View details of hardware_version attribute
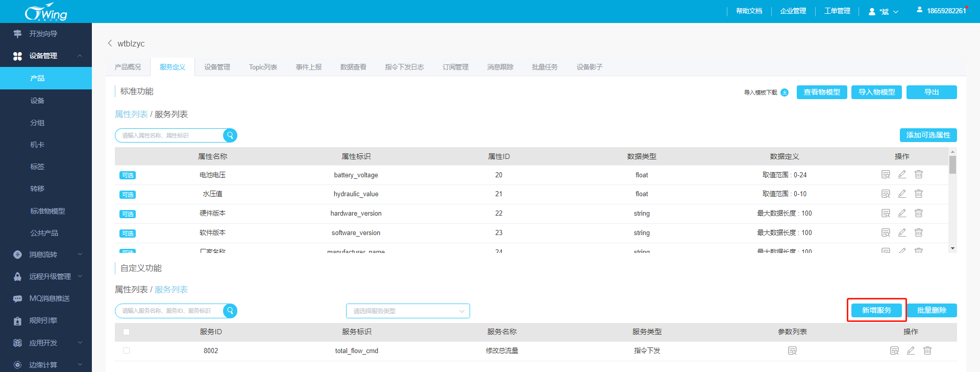980x372 pixels. (886, 213)
